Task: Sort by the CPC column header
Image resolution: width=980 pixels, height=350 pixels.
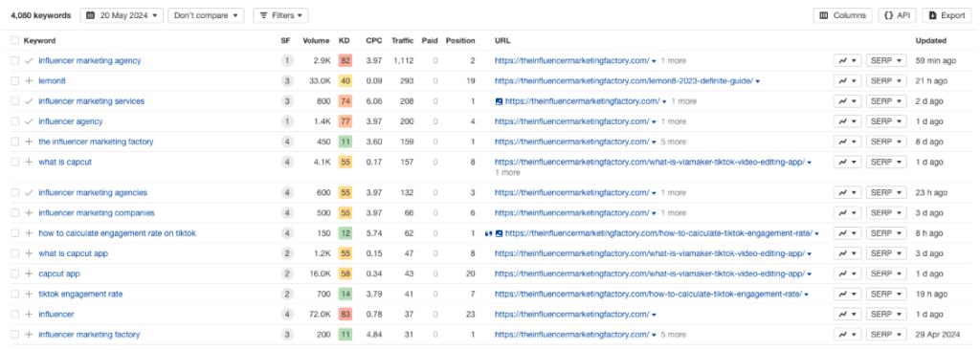Action: pos(374,40)
